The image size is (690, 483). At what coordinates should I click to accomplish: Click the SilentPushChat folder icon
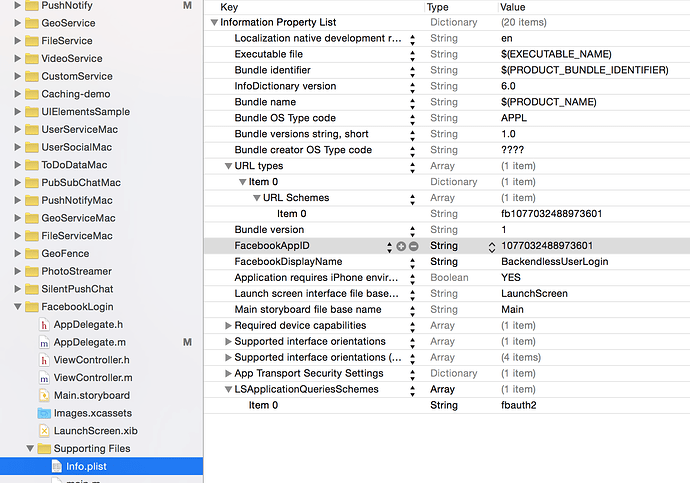click(32, 289)
